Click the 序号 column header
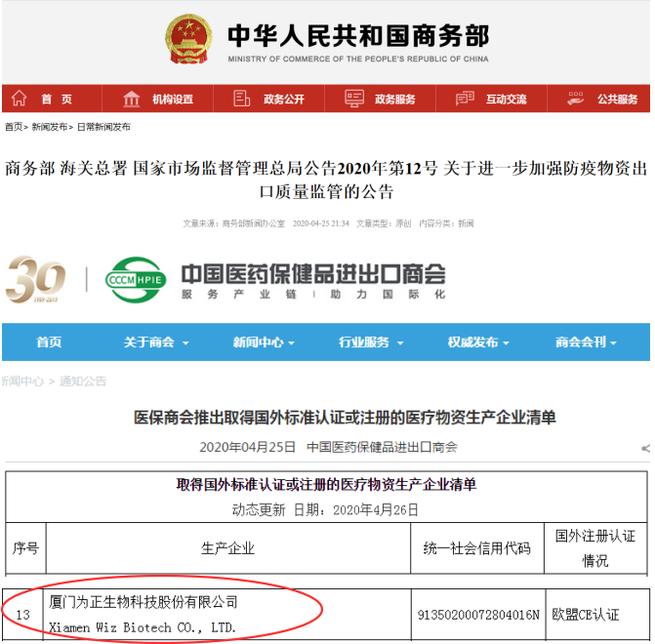This screenshot has width=655, height=644. pos(25,548)
